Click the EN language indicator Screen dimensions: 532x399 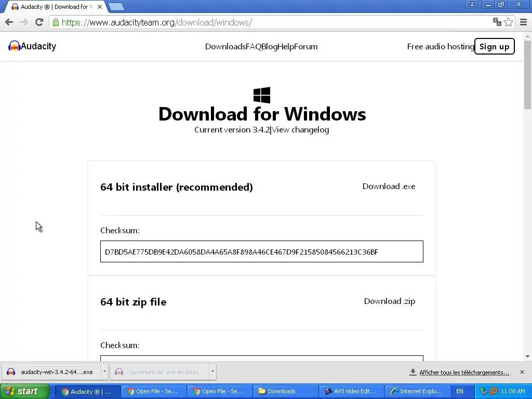click(460, 392)
